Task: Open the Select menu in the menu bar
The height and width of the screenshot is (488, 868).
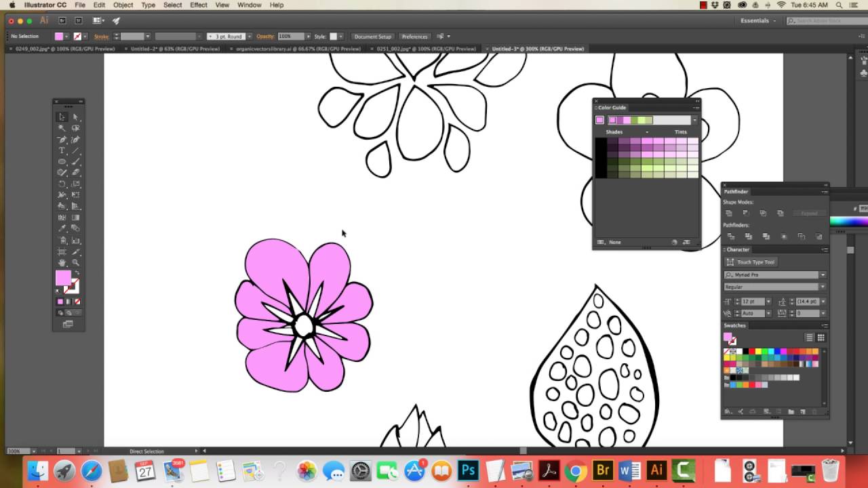Action: pos(173,5)
